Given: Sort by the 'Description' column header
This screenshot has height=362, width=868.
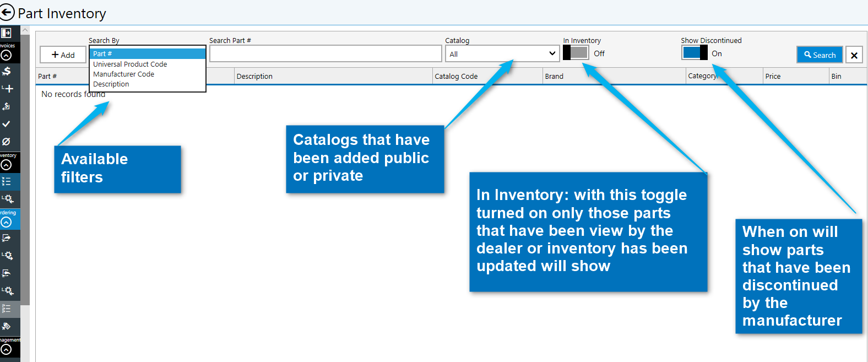Looking at the screenshot, I should pyautogui.click(x=254, y=76).
